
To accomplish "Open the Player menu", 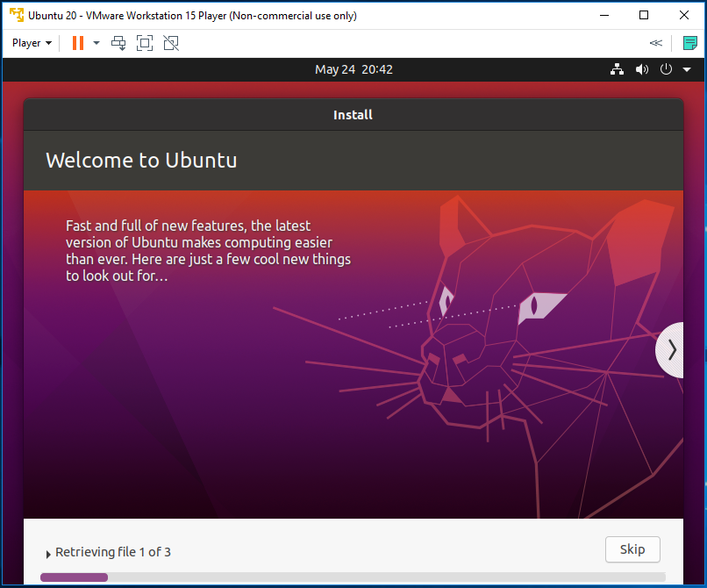I will 32,43.
